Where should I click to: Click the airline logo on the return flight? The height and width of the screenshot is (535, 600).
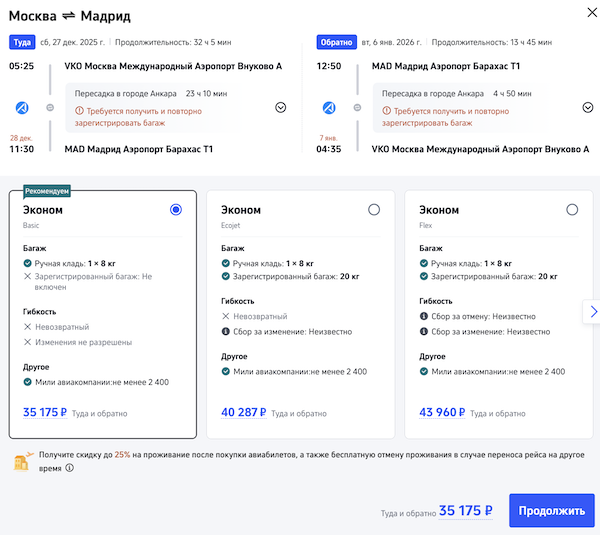[329, 107]
